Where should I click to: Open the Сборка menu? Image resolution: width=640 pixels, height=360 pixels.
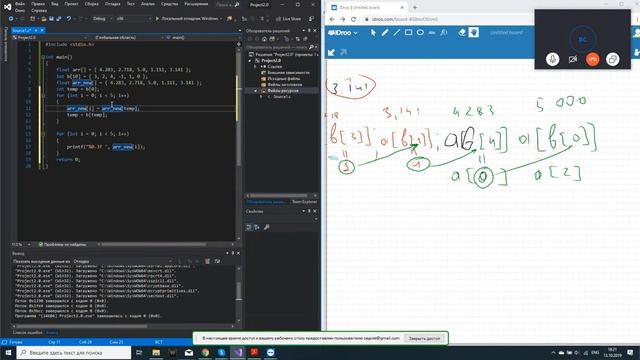91,4
